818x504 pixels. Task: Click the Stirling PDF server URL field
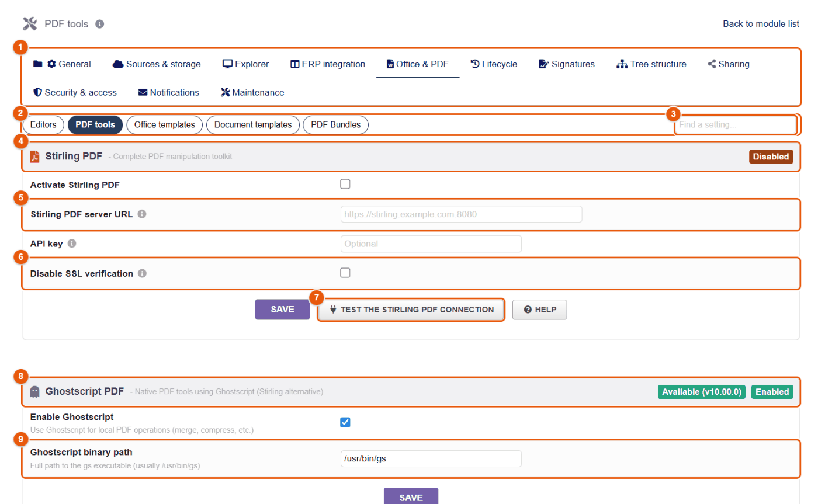tap(462, 214)
